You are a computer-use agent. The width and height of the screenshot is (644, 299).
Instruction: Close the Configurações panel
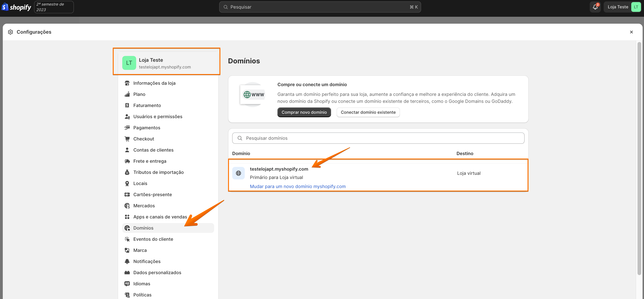click(x=631, y=32)
